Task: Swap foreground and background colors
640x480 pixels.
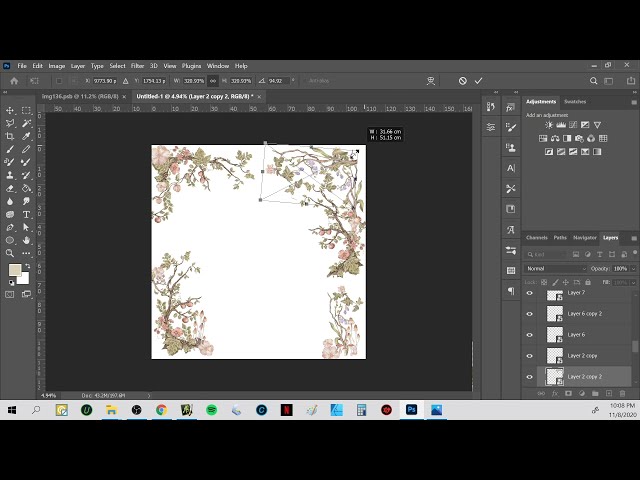Action: (27, 266)
